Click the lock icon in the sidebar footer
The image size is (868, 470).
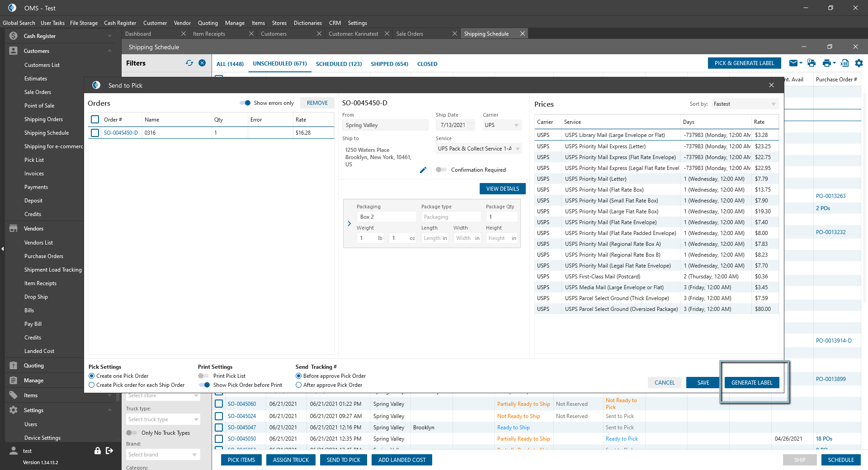(97, 451)
